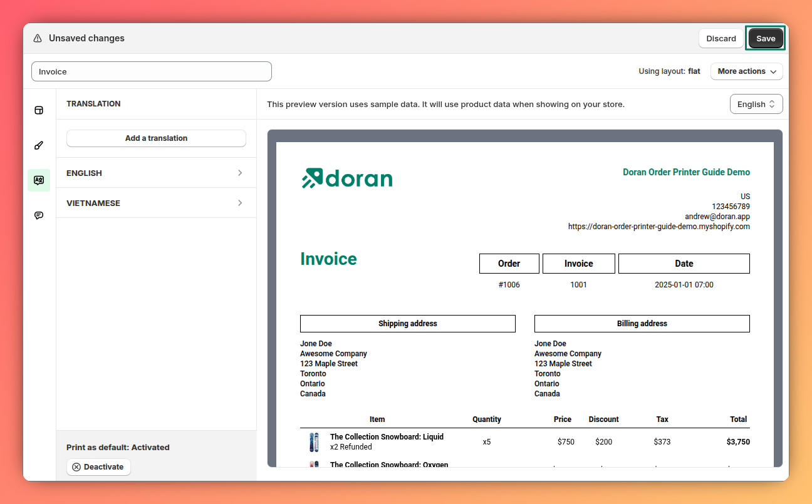Screen dimensions: 812x504
Task: Click the Billing address header box
Action: (x=642, y=324)
